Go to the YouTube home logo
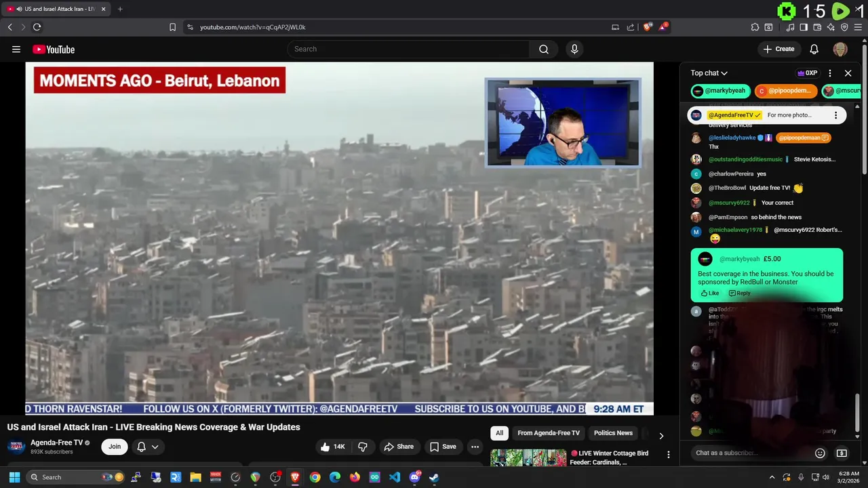Image resolution: width=868 pixels, height=488 pixels. click(x=54, y=49)
